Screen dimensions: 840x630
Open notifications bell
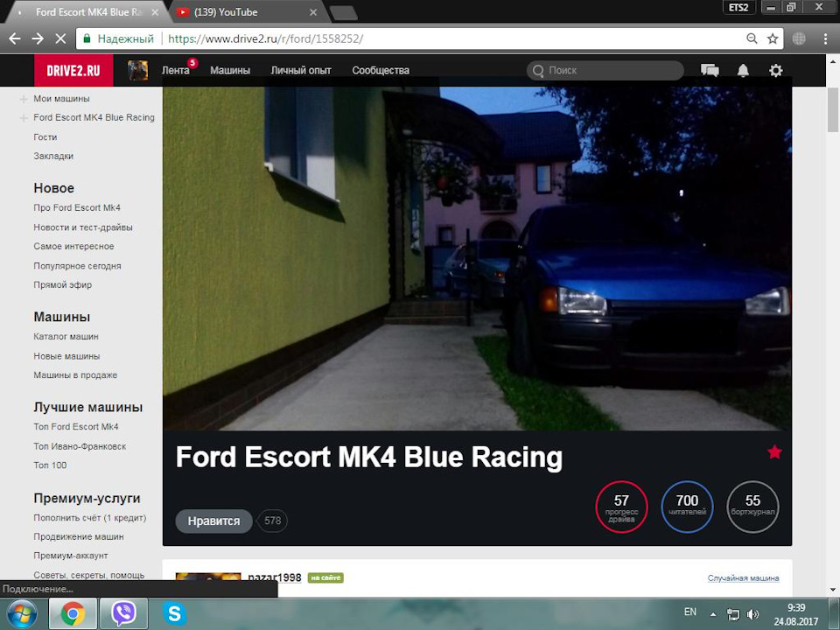[743, 70]
